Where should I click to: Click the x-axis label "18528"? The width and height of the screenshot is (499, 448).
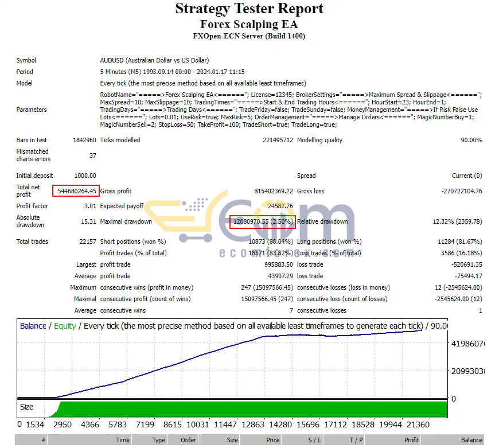click(363, 424)
